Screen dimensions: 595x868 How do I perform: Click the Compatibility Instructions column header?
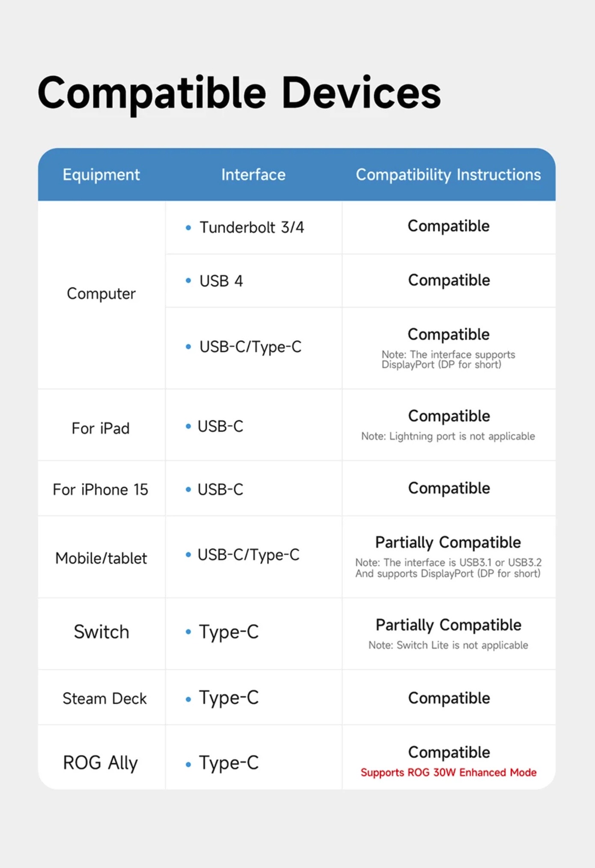(448, 175)
